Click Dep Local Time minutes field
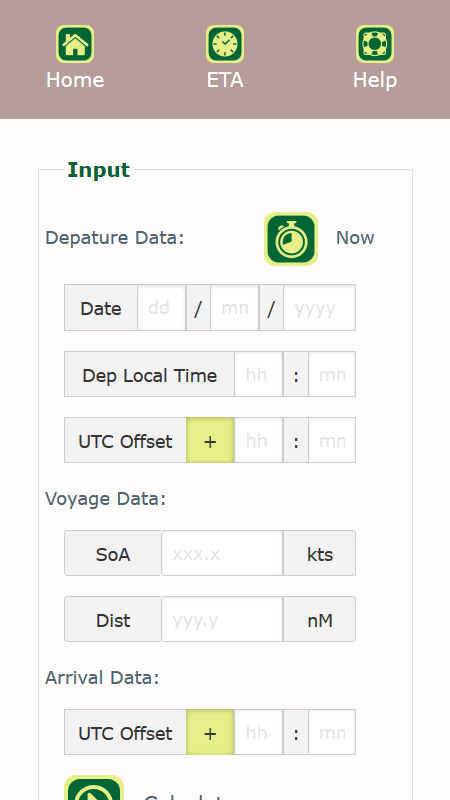 332,374
